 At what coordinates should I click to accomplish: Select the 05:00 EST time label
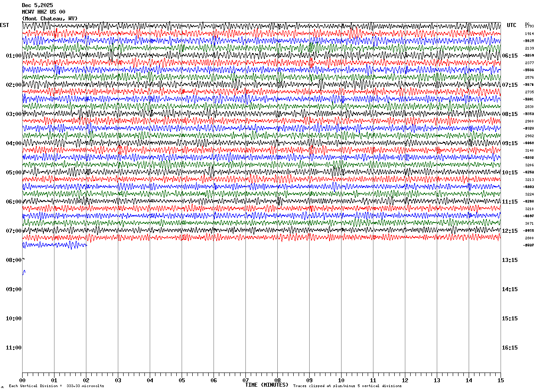point(14,173)
